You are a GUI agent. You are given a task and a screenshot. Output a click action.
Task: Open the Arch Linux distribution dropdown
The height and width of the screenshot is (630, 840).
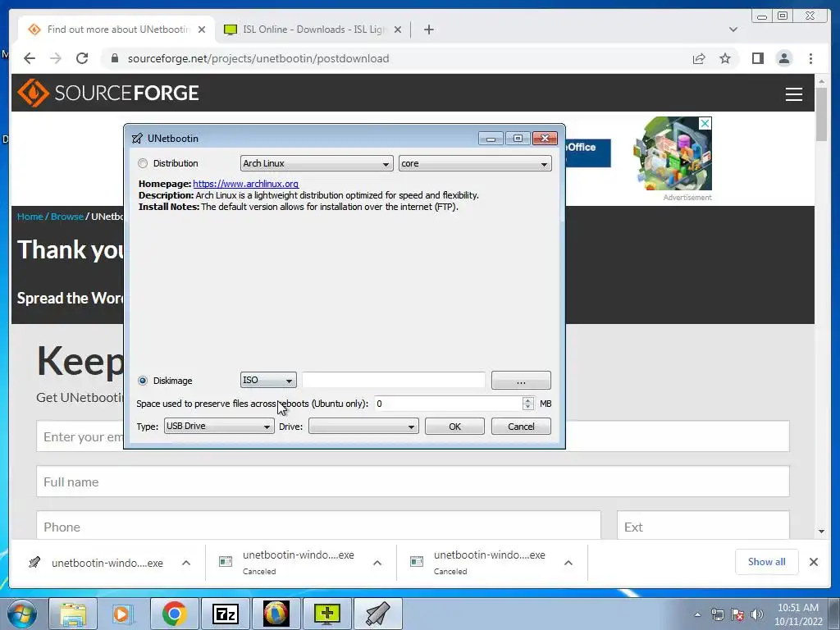point(317,163)
